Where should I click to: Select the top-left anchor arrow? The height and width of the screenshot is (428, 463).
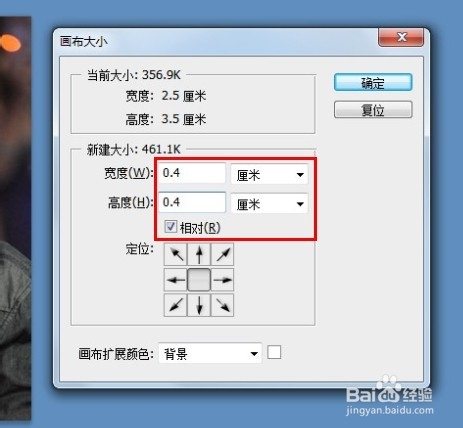(176, 254)
